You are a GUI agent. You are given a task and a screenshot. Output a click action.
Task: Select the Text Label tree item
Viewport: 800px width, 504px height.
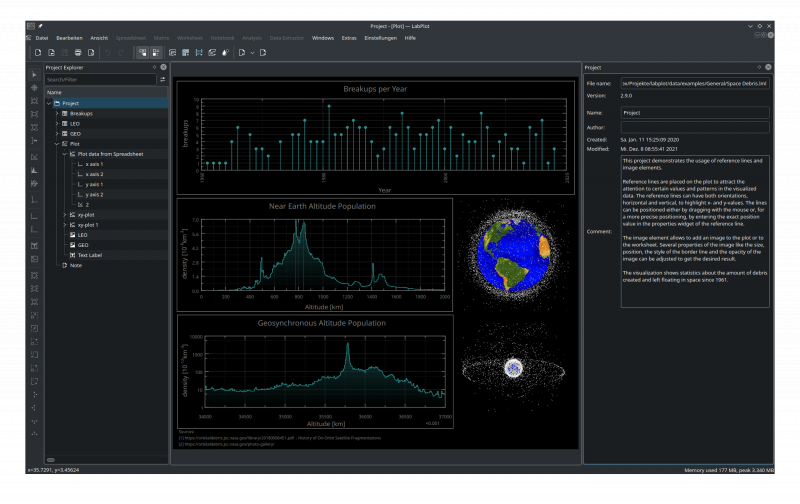click(90, 255)
